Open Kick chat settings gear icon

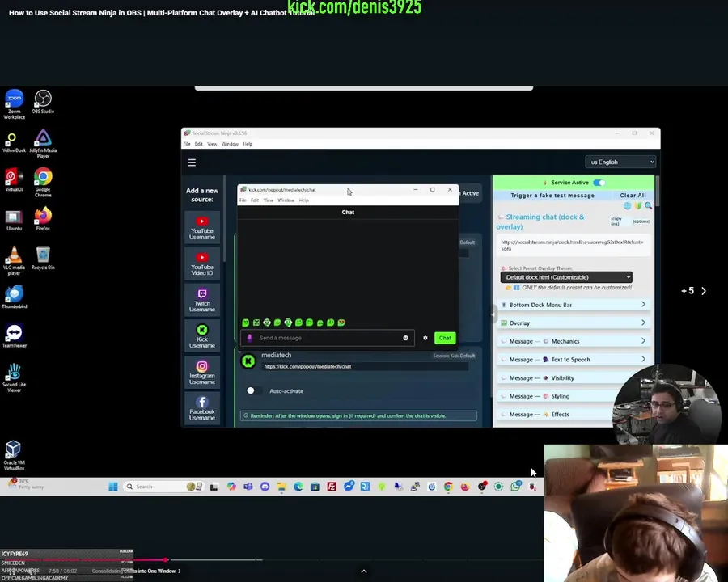pos(425,338)
